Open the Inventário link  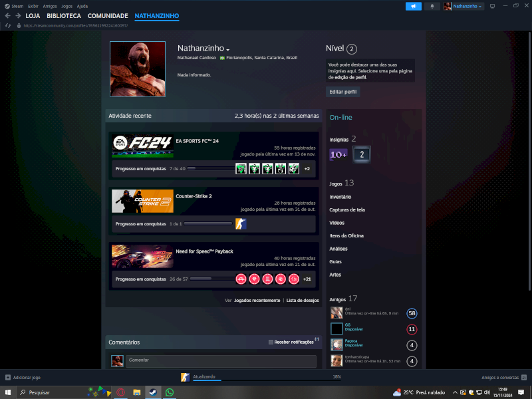coord(340,197)
